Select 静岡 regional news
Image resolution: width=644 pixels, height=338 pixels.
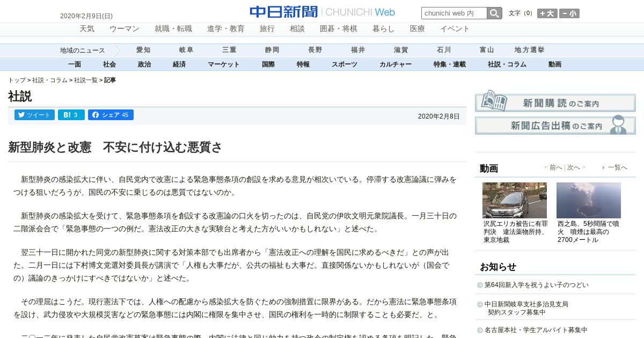point(272,50)
